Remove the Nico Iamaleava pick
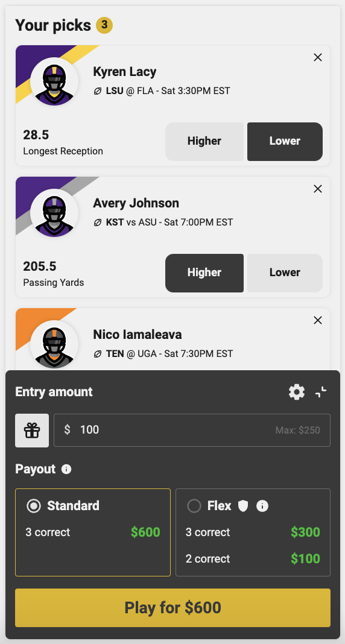This screenshot has width=345, height=644. 317,320
